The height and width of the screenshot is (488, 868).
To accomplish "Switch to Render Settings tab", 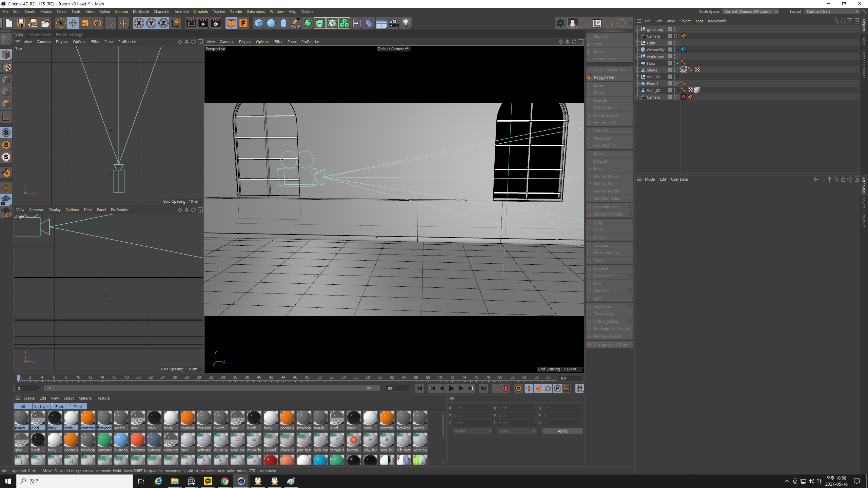I will point(69,34).
